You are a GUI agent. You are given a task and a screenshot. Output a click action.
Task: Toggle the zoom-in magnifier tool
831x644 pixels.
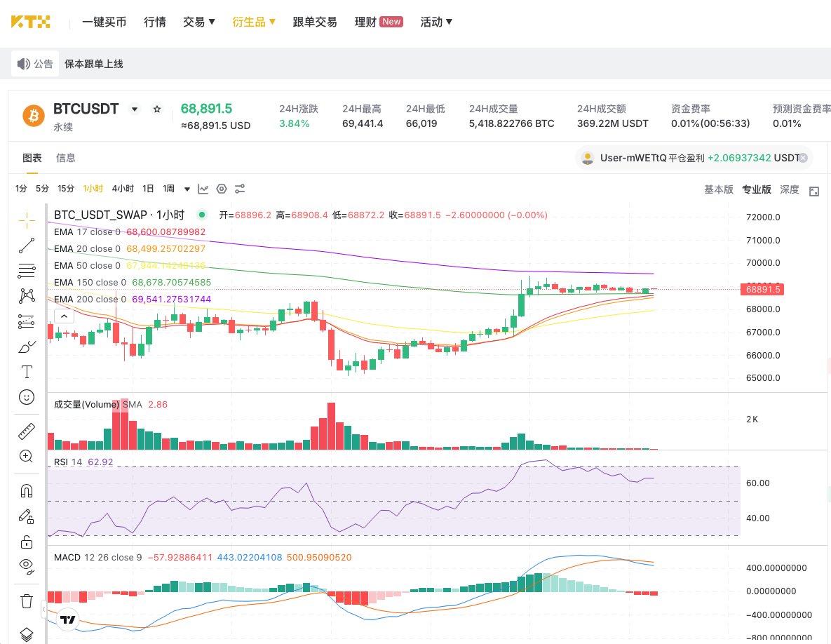[x=27, y=456]
